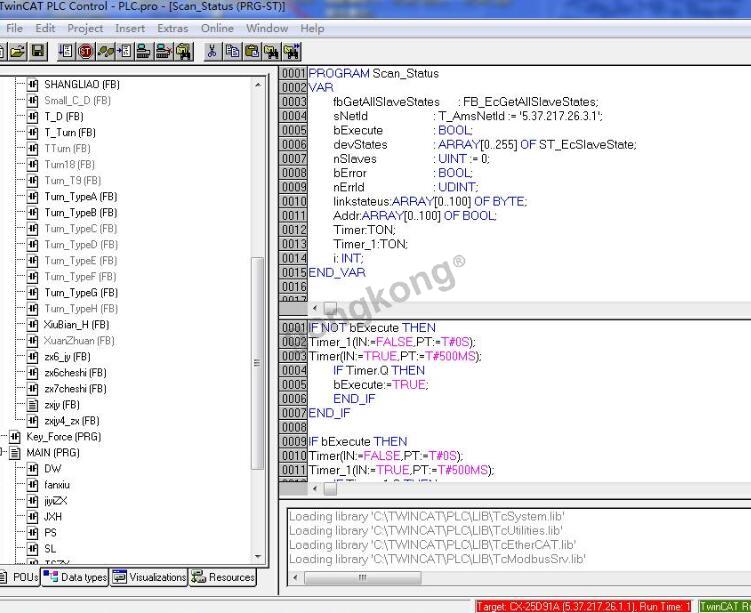
Task: Click the declaration pane horizontal scroll left arrow
Action: (x=315, y=308)
